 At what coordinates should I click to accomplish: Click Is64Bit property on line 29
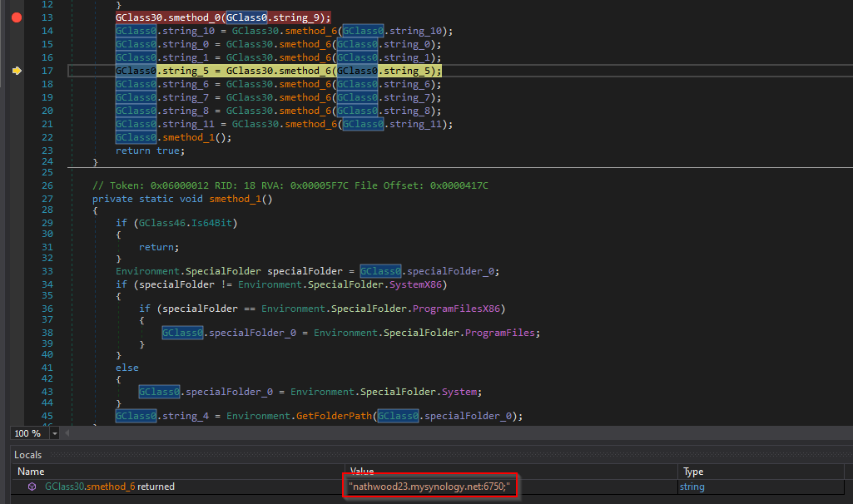click(211, 223)
